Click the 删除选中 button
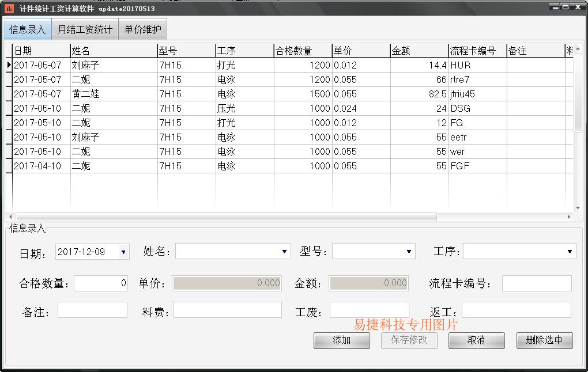Viewport: 588px width, 372px height. coord(545,340)
